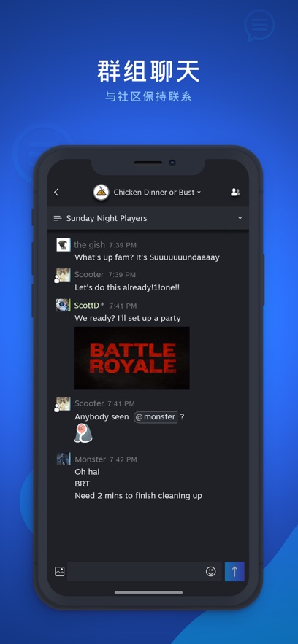Viewport: 298px width, 644px height.
Task: Select "Need 2 mins to finish cleaning up"
Action: coord(139,496)
